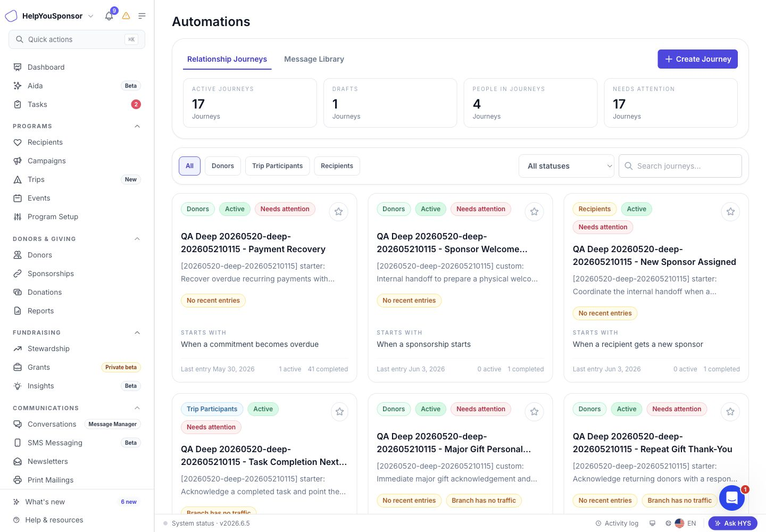
Task: Collapse the sidebar menu icon
Action: (142, 16)
